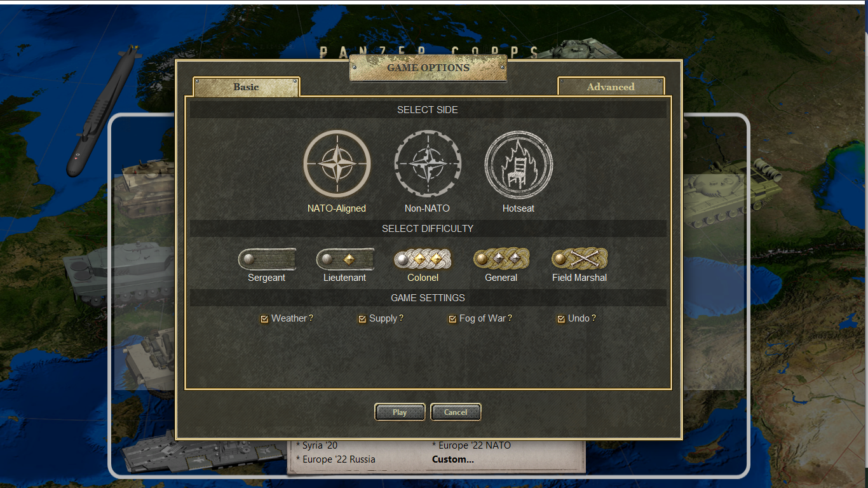Pick Field Marshal difficulty insignia
Viewport: 868px width, 488px height.
pyautogui.click(x=580, y=259)
